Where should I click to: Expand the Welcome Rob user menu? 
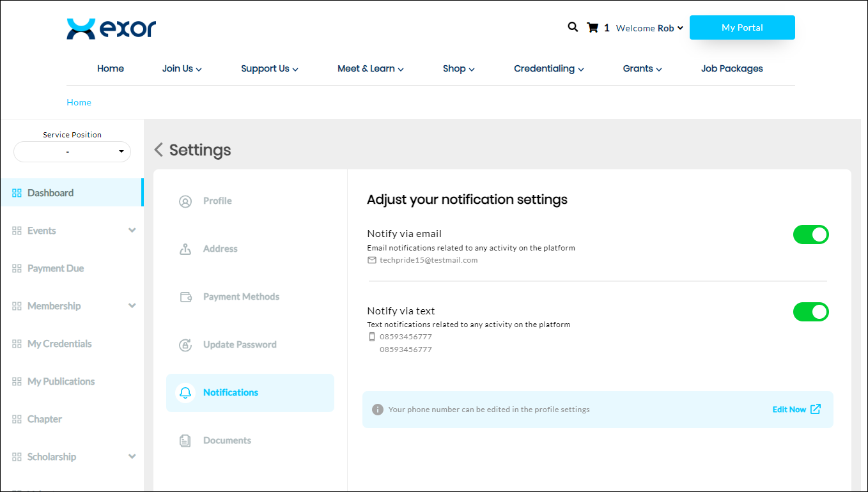click(x=649, y=28)
